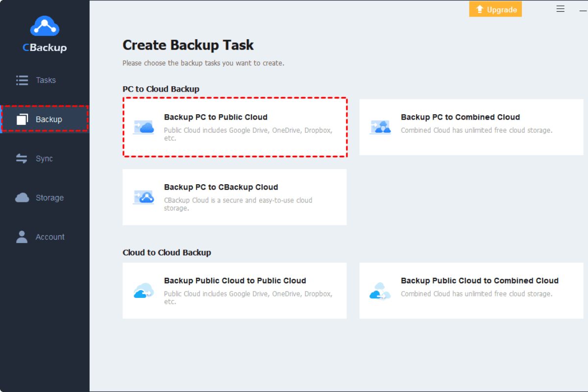Select Backup PC to Public Cloud title
This screenshot has height=392, width=588.
tap(216, 117)
